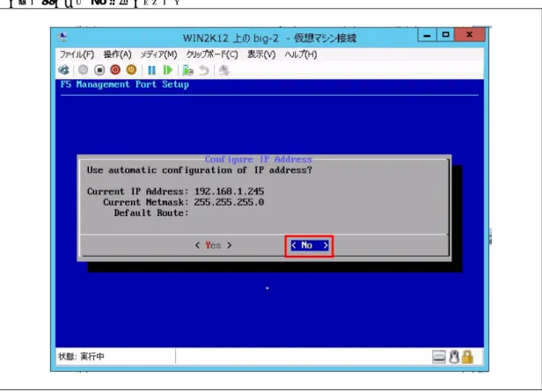Click the 状態: 実行中 status text
This screenshot has height=392, width=542.
[x=81, y=357]
